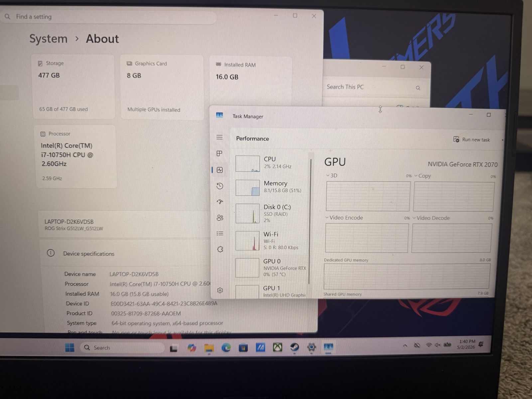
Task: Open App history icon in Task Manager
Action: tap(220, 186)
